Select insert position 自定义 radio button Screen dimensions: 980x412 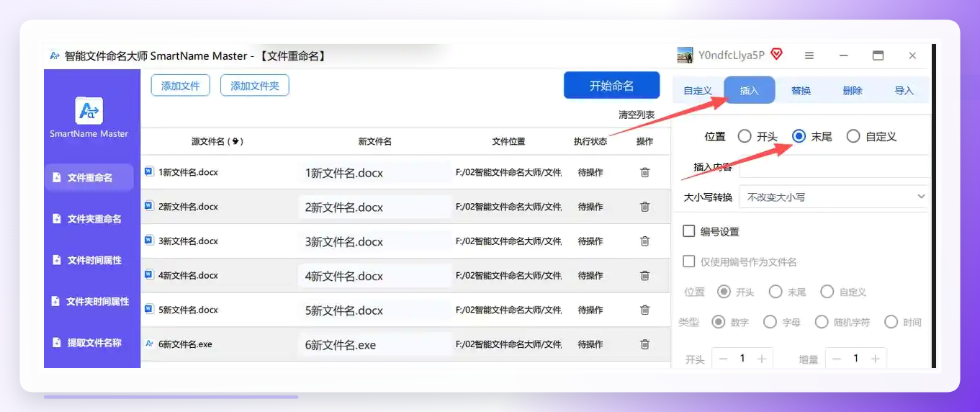point(853,136)
